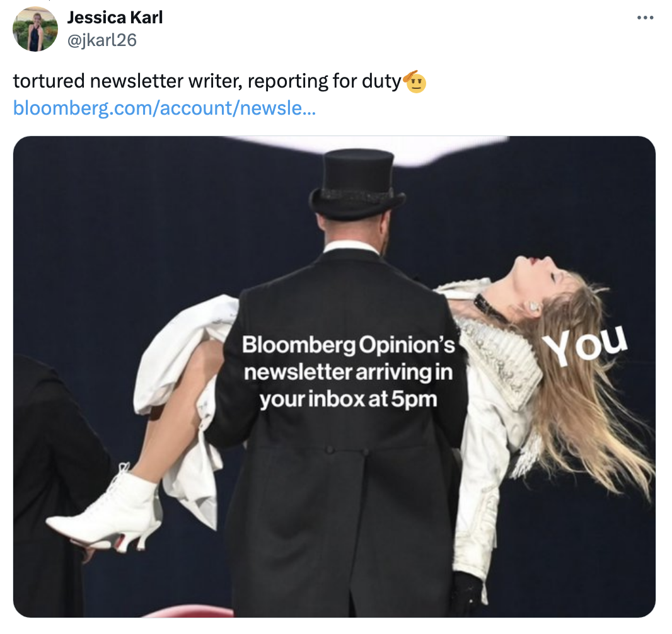Click the "You" label in the meme
This screenshot has height=634, width=672.
pyautogui.click(x=587, y=343)
